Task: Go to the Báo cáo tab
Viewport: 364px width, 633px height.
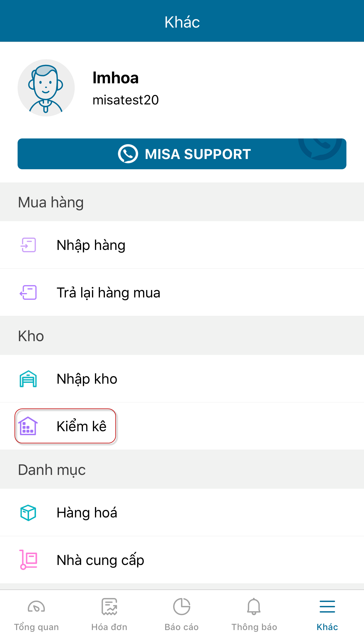Action: [x=182, y=615]
